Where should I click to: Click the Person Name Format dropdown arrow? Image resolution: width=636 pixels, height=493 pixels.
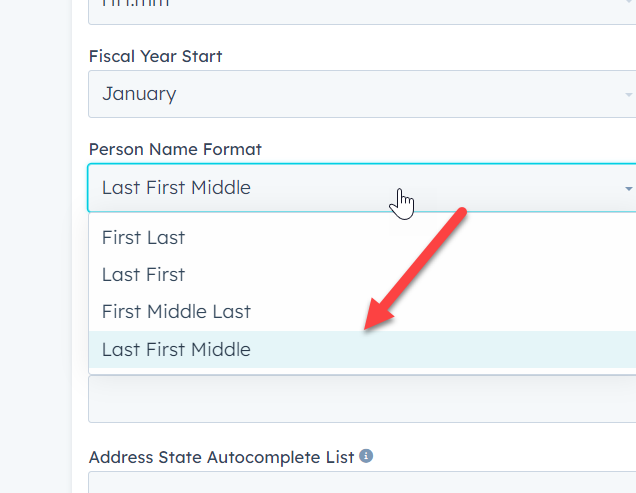(x=628, y=188)
